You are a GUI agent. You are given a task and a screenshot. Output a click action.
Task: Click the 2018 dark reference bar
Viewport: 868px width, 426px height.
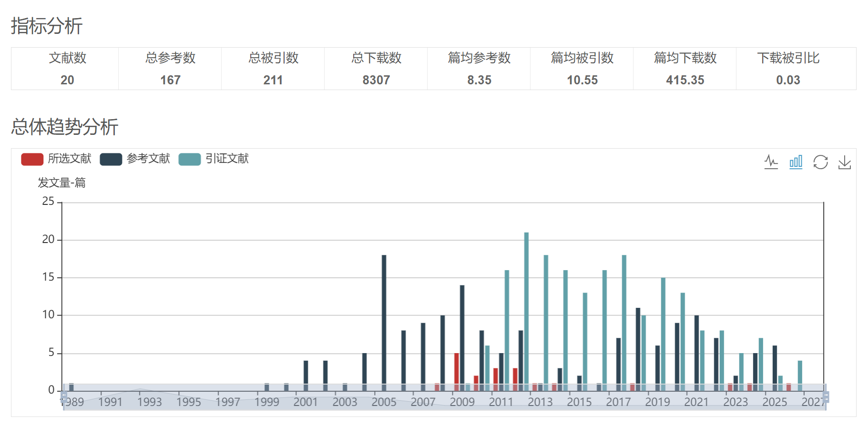(638, 349)
